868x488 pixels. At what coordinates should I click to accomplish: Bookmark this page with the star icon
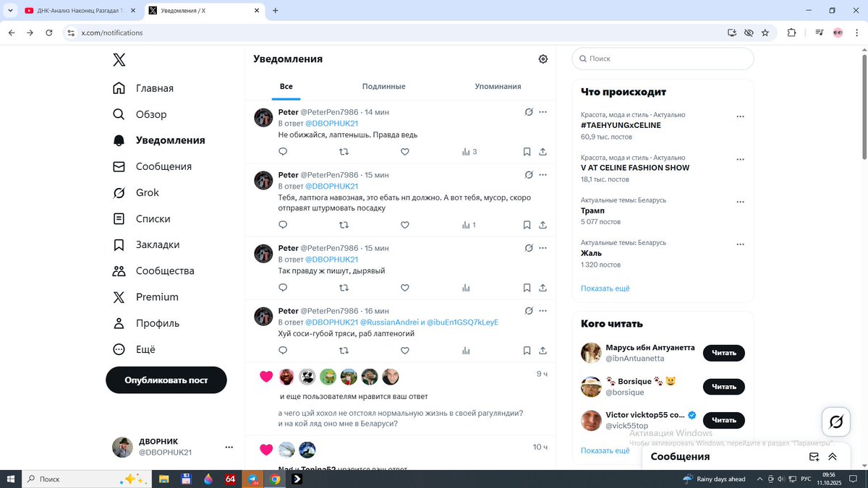pyautogui.click(x=765, y=33)
